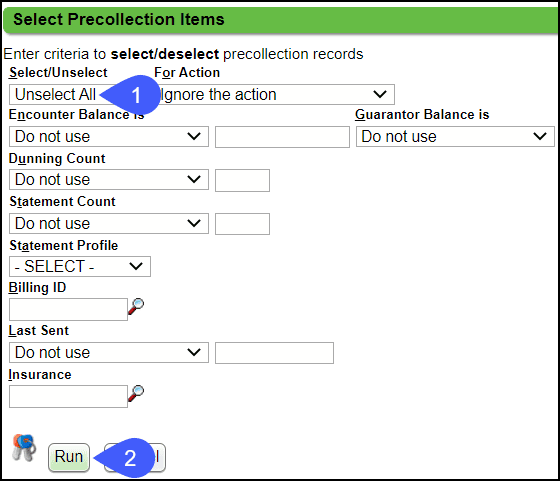Open the Encounter Balance is dropdown
The width and height of the screenshot is (560, 481).
(109, 136)
